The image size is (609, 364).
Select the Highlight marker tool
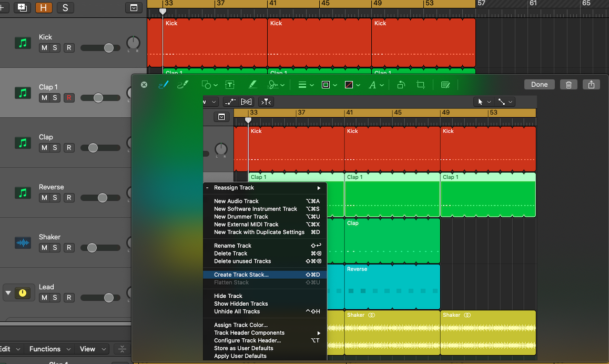click(252, 85)
